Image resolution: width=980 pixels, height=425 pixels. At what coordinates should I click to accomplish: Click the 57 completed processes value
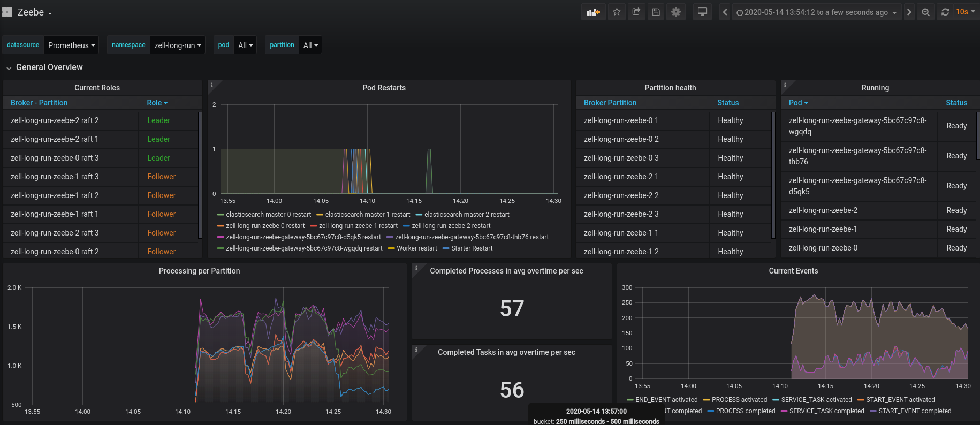pos(512,308)
